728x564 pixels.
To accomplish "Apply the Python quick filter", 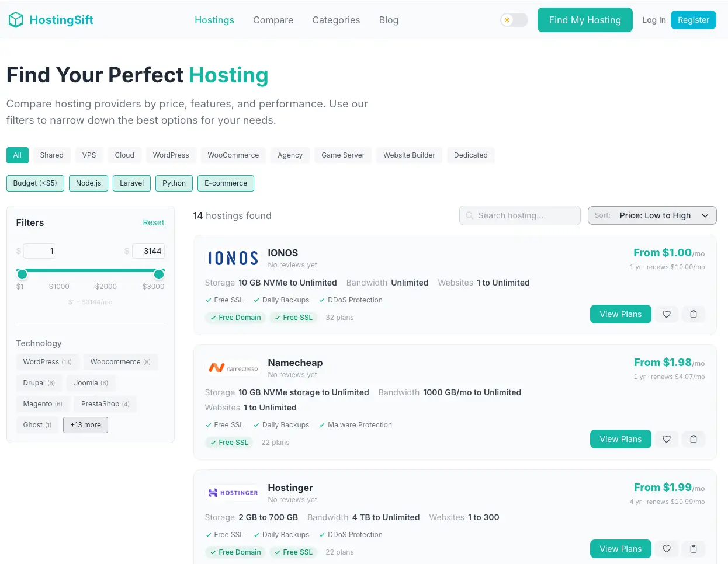I will 174,183.
